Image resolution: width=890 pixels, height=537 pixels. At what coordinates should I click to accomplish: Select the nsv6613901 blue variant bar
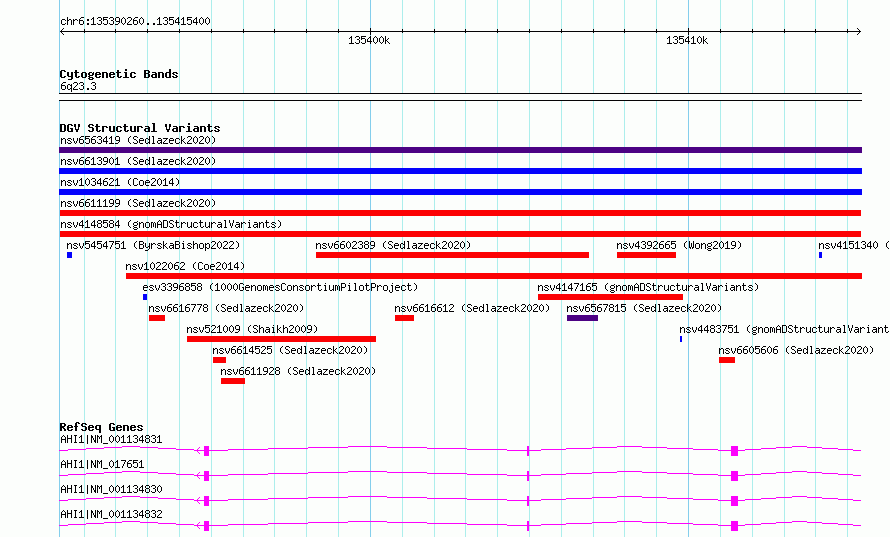click(x=460, y=171)
